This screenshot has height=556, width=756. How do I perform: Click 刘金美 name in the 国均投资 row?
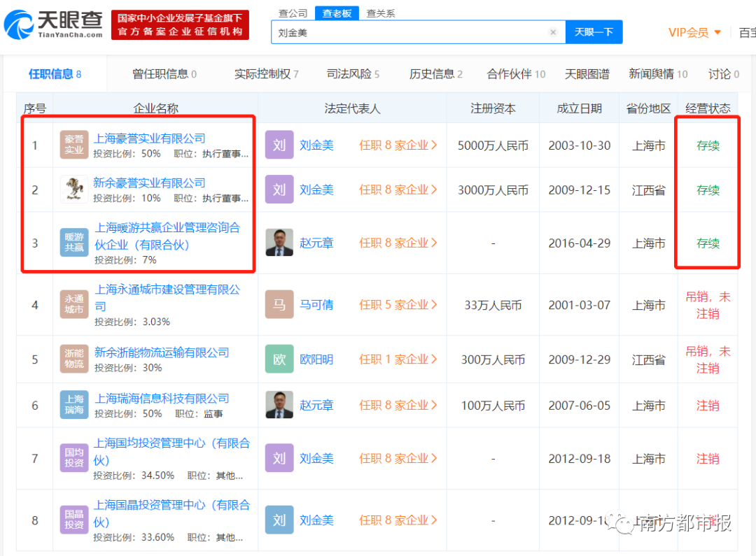(316, 459)
